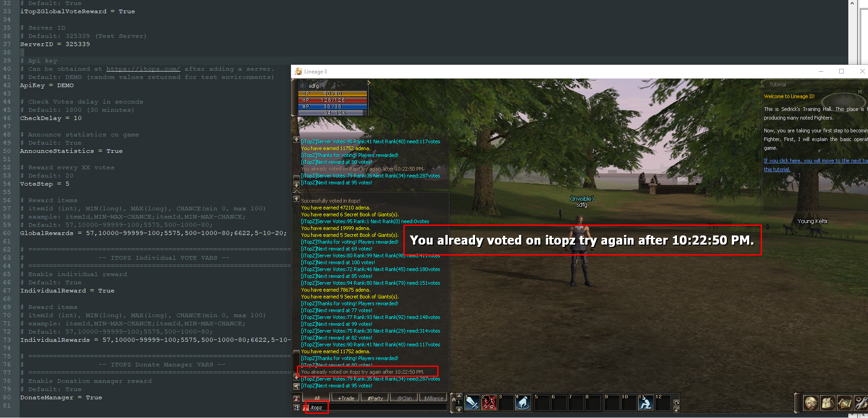Go to the previous shortcut bar page
Viewport: 868px width, 418px height.
(459, 396)
